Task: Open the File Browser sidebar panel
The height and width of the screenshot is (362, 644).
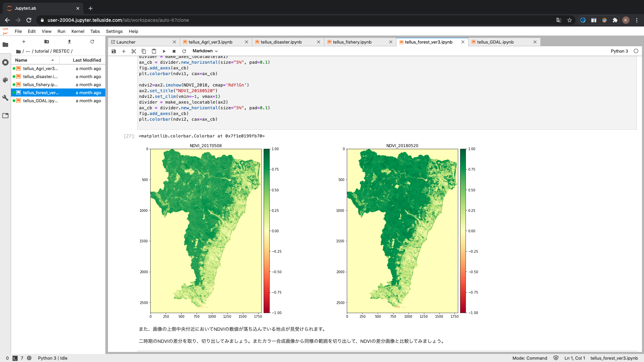Action: pos(5,45)
